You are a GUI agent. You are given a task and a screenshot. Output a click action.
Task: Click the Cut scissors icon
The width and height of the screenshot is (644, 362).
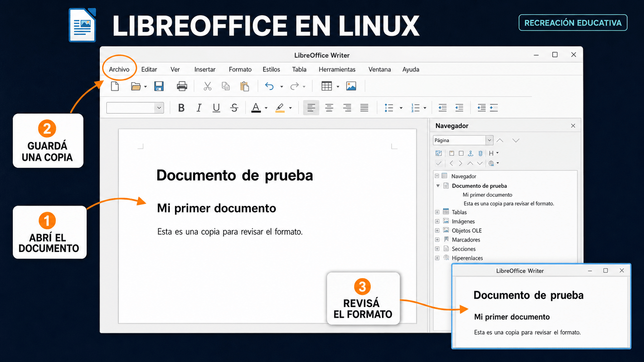tap(208, 86)
